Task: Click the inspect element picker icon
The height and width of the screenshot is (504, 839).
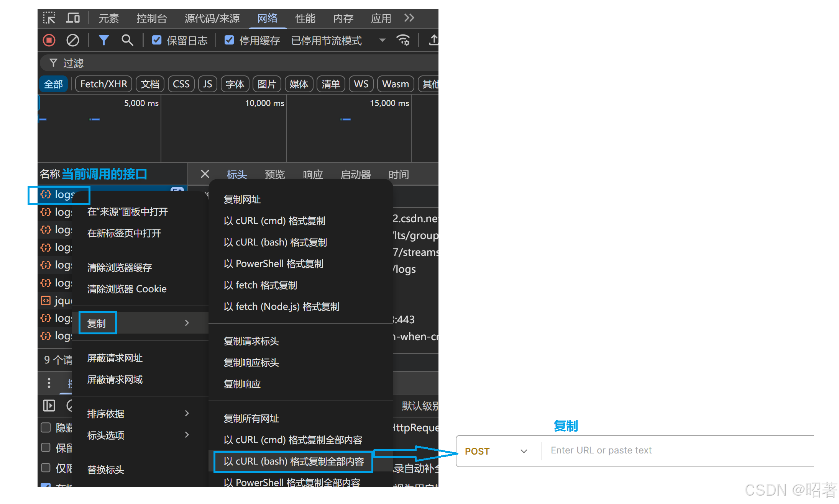Action: 49,18
